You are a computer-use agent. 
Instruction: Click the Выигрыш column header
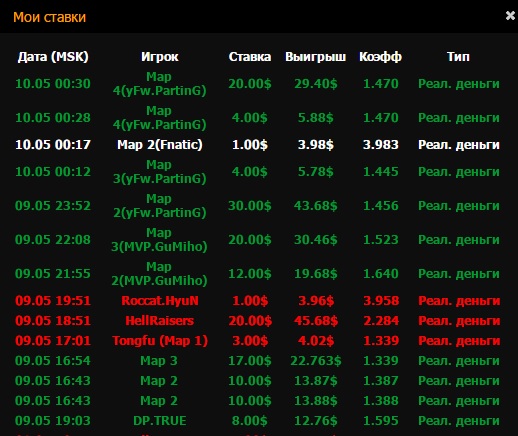tap(315, 57)
